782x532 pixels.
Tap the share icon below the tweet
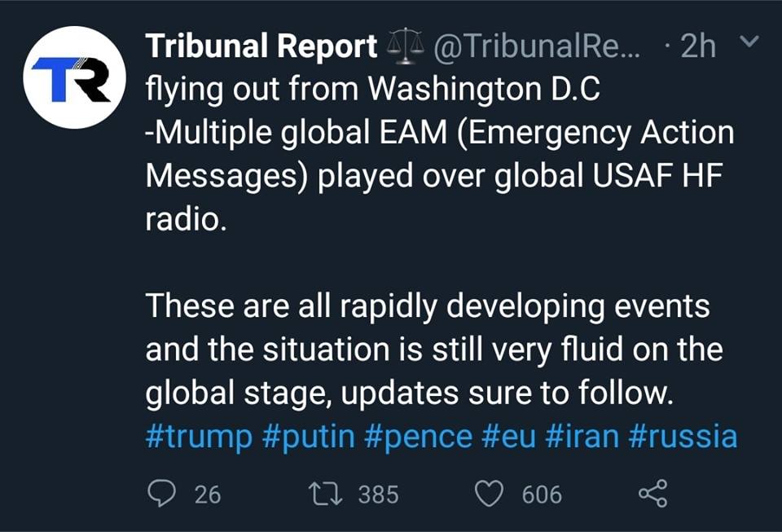(652, 494)
